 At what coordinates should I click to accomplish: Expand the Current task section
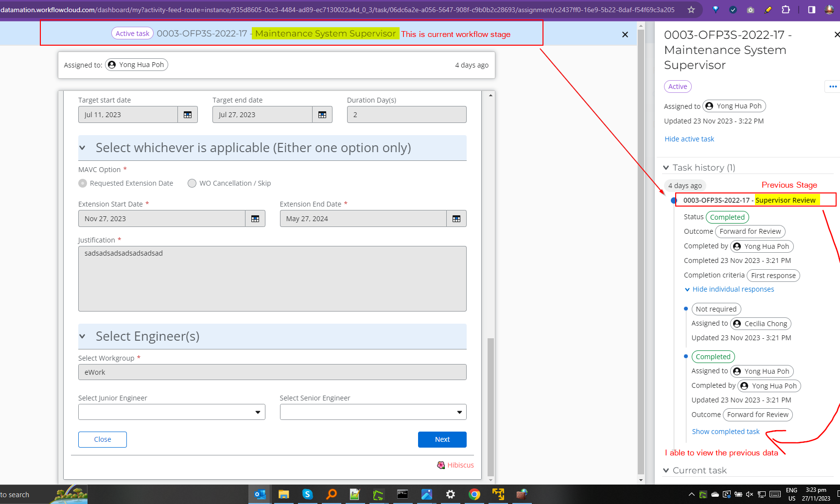666,470
